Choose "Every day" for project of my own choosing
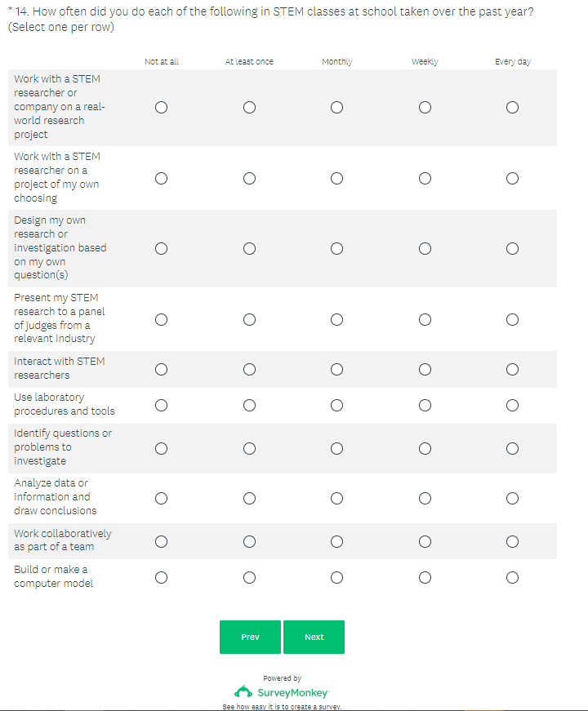Viewport: 588px width, 711px height. tap(512, 178)
